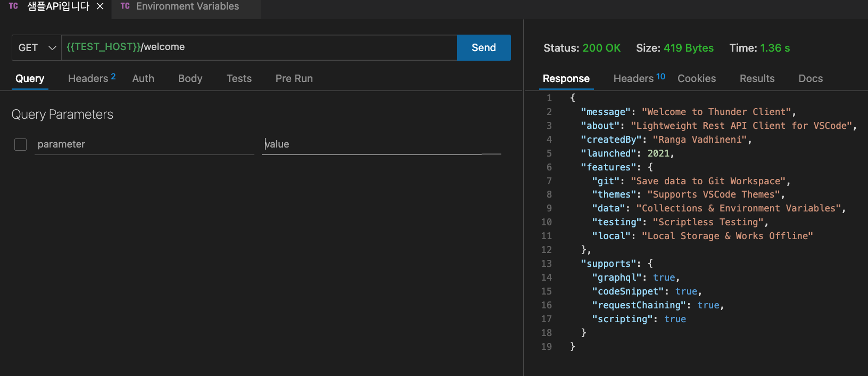Open the Query tab
Image resolution: width=868 pixels, height=376 pixels.
click(x=30, y=79)
